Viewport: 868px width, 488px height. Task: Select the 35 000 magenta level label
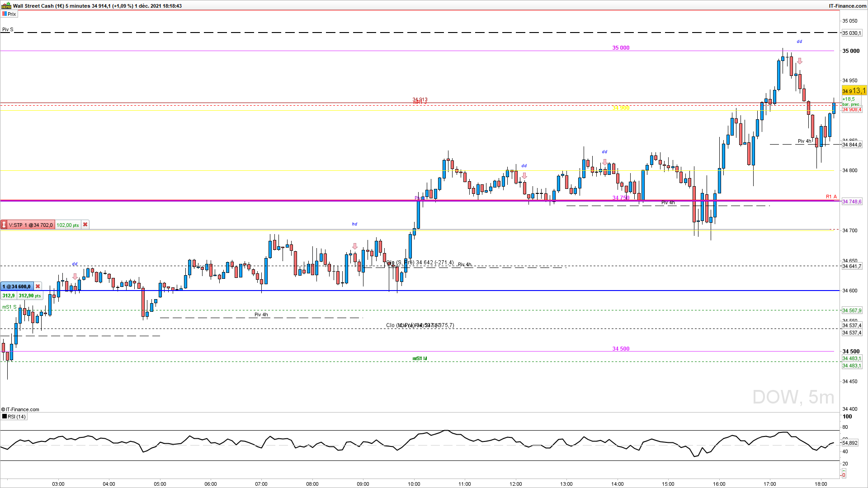[x=621, y=48]
